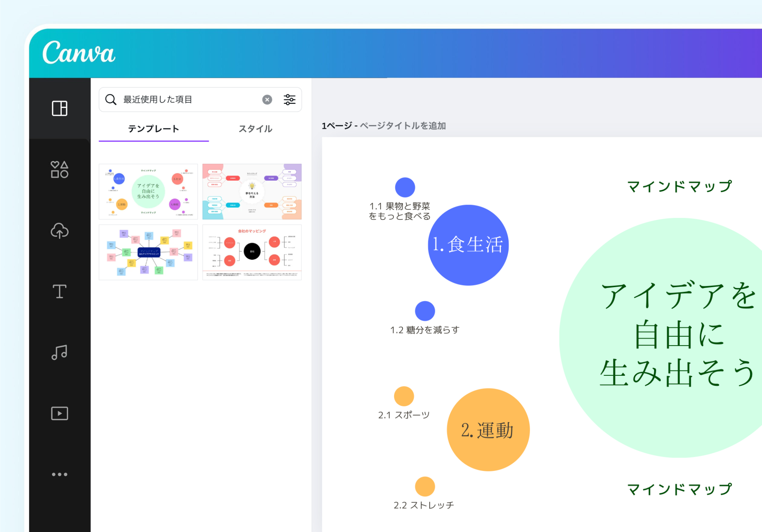
Task: Select the 会社のマッピング template thumbnail
Action: (252, 252)
